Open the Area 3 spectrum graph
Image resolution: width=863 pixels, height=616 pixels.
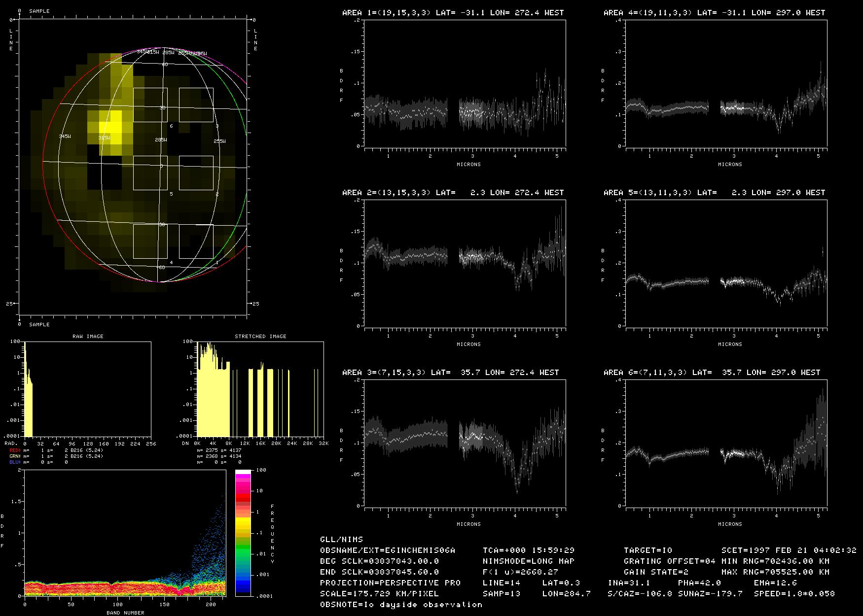point(465,444)
